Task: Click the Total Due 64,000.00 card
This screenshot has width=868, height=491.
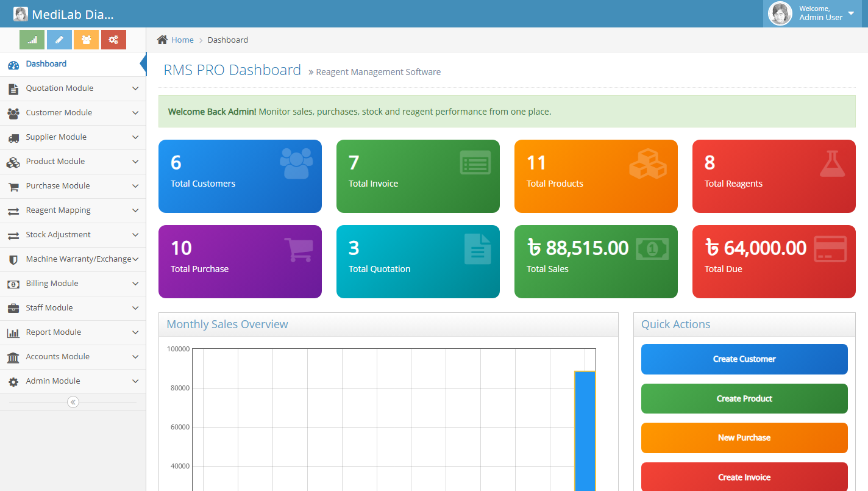Action: [774, 262]
